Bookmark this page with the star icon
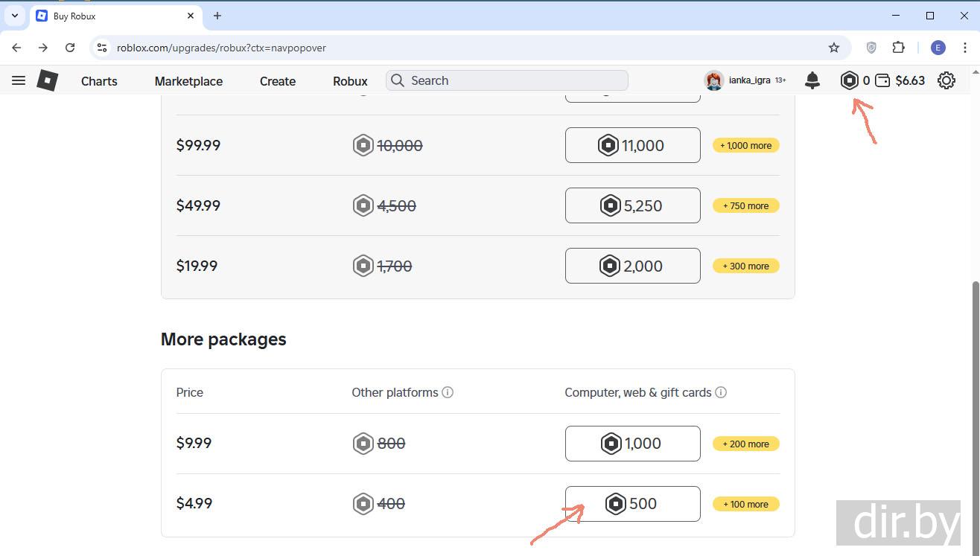This screenshot has width=980, height=556. [x=834, y=48]
